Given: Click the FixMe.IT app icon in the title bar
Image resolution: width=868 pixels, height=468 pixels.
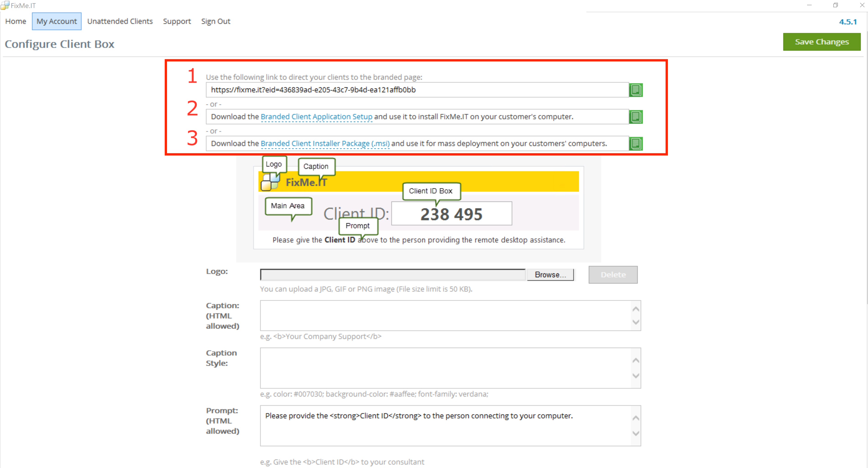Looking at the screenshot, I should [5, 5].
